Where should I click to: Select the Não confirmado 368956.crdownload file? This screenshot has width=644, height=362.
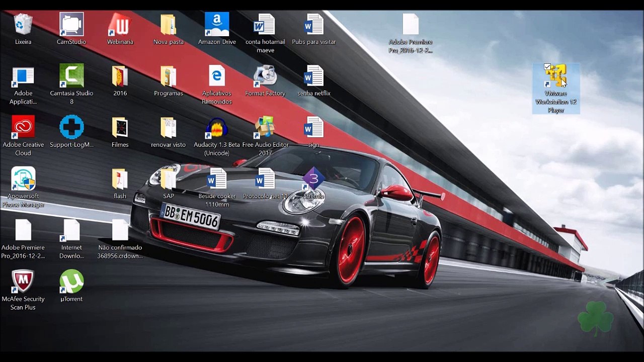click(120, 230)
